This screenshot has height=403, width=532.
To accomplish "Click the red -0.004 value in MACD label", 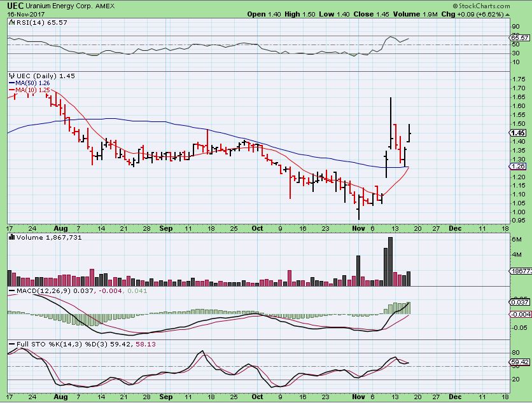I will [110, 291].
